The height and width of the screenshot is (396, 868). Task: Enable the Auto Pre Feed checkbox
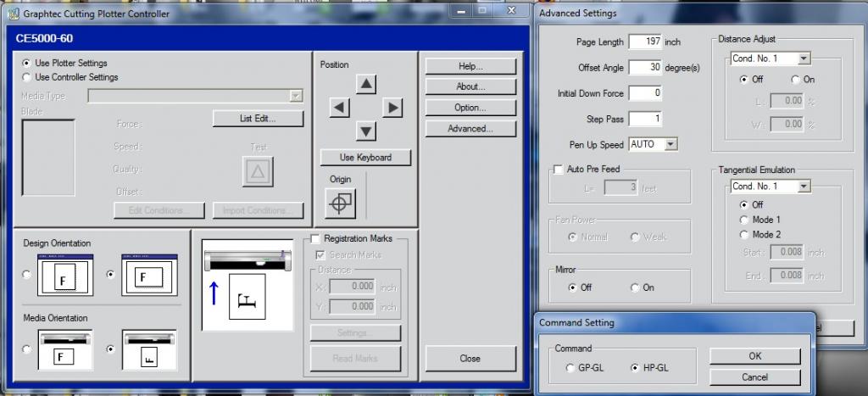click(x=558, y=170)
